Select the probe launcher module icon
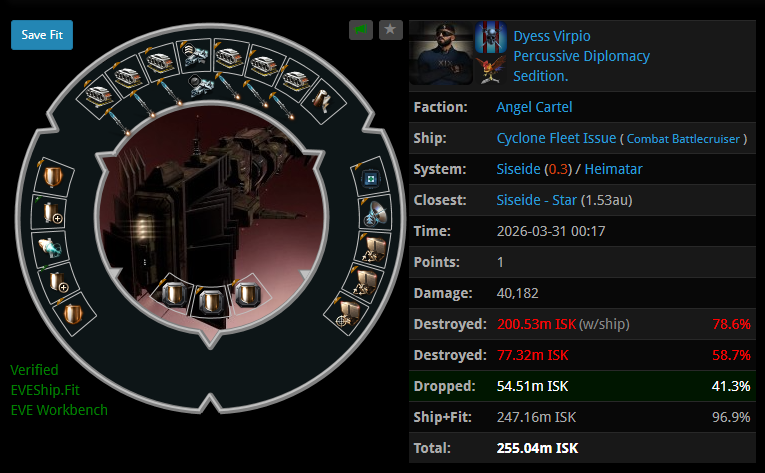 coord(196,54)
